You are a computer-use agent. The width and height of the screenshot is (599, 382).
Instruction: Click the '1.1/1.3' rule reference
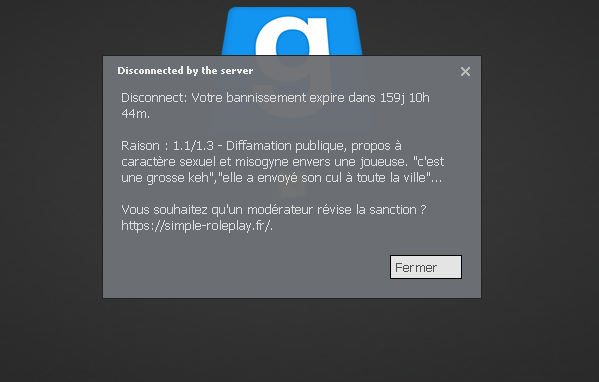tap(193, 146)
